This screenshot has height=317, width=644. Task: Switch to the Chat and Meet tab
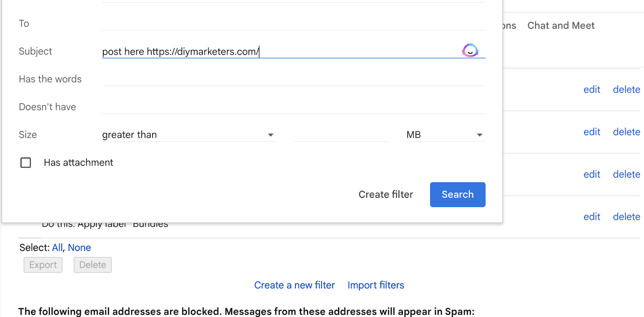561,26
